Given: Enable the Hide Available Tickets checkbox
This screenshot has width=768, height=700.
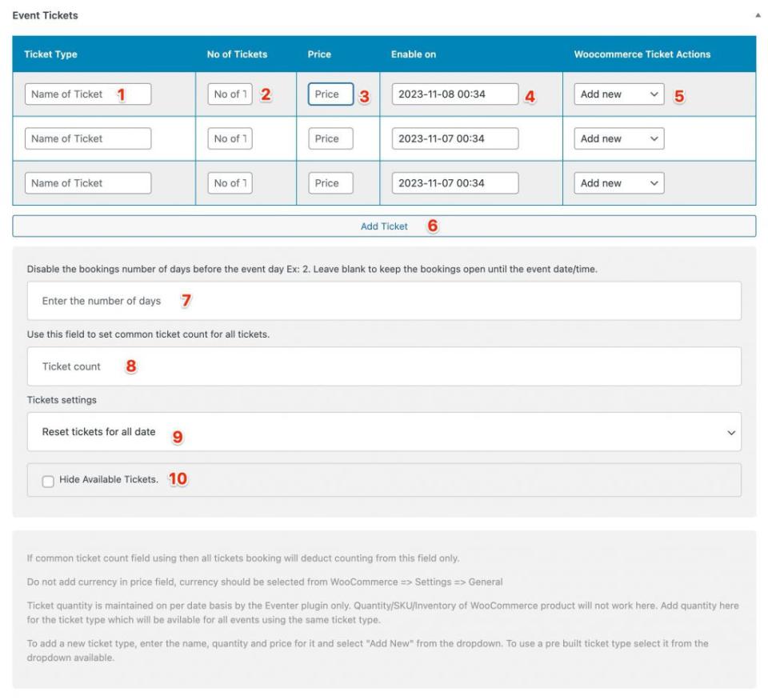Looking at the screenshot, I should (x=49, y=481).
